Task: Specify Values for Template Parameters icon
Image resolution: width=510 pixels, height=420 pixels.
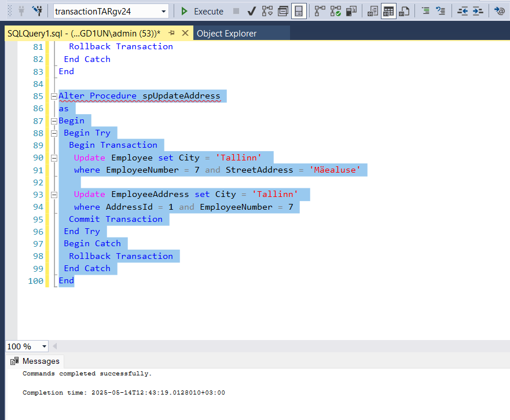Action: pos(499,12)
